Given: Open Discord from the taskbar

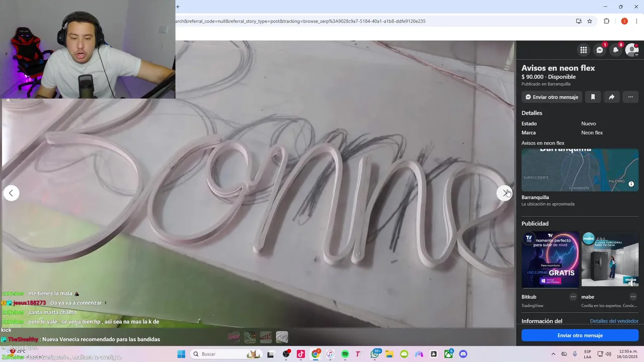Looking at the screenshot, I should coord(463,354).
